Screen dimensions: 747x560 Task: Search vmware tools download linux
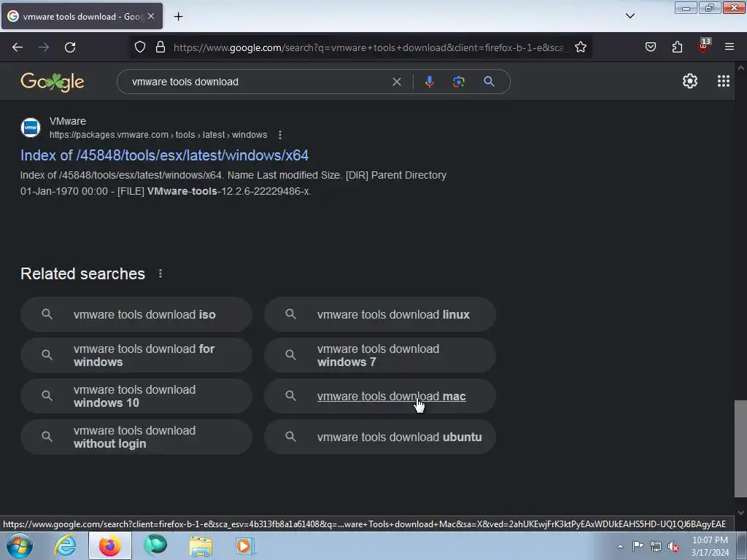click(x=380, y=314)
